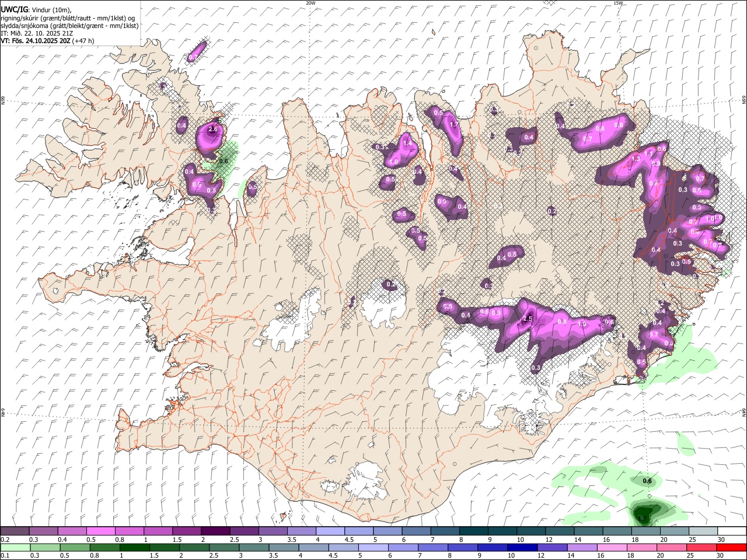Click the '4.5' label in the rain legend row
The image size is (747, 560).
coord(333,556)
